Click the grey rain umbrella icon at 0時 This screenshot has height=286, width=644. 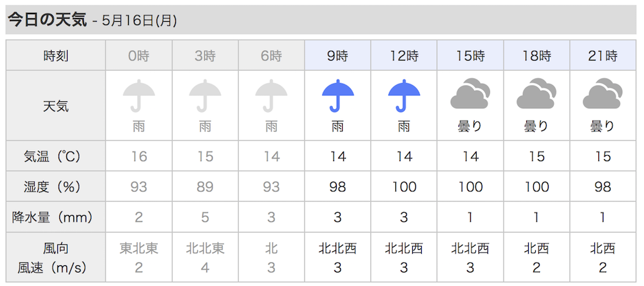[139, 96]
